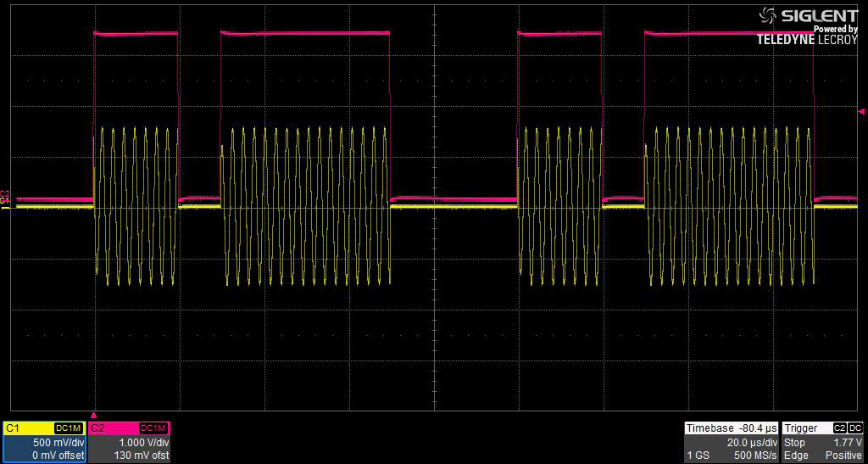Click the 1.77 V trigger level value
Screen dimensions: 868x464
[x=847, y=443]
